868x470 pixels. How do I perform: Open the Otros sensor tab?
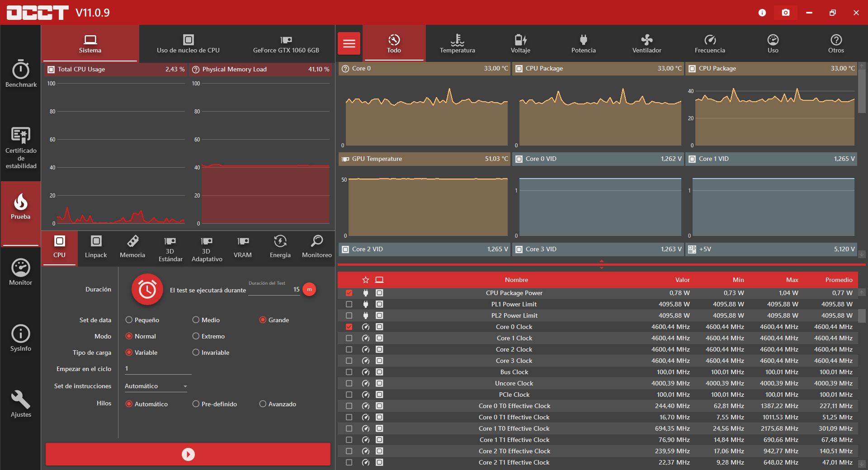pyautogui.click(x=836, y=43)
